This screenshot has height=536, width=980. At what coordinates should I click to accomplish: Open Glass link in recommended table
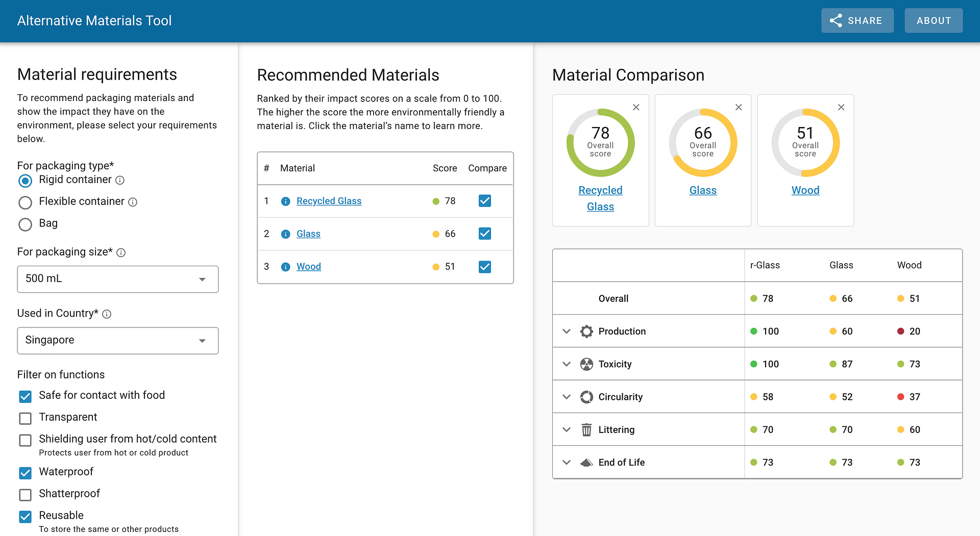click(308, 234)
